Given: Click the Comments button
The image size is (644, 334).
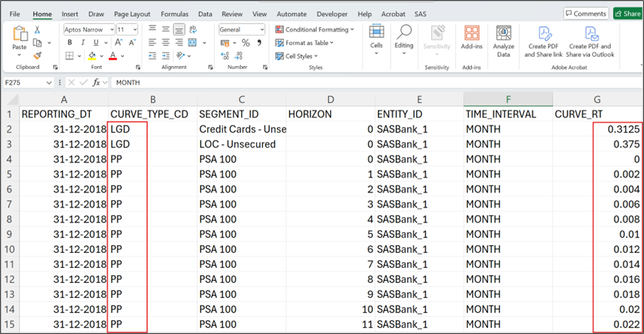Looking at the screenshot, I should tap(586, 14).
